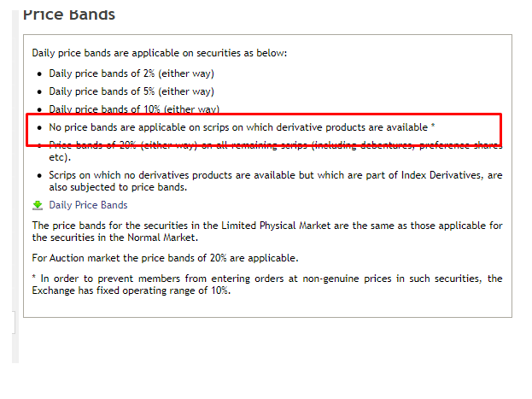532x399 pixels.
Task: Click the 5% (either way) bullet text
Action: tap(132, 91)
